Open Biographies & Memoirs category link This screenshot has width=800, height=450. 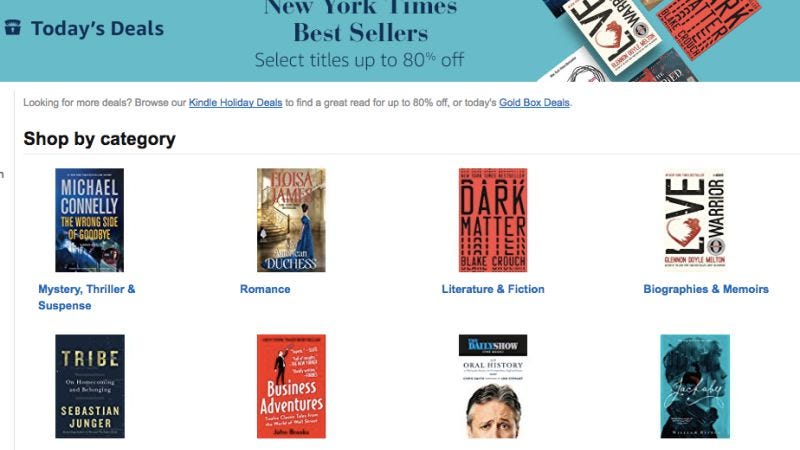(706, 289)
